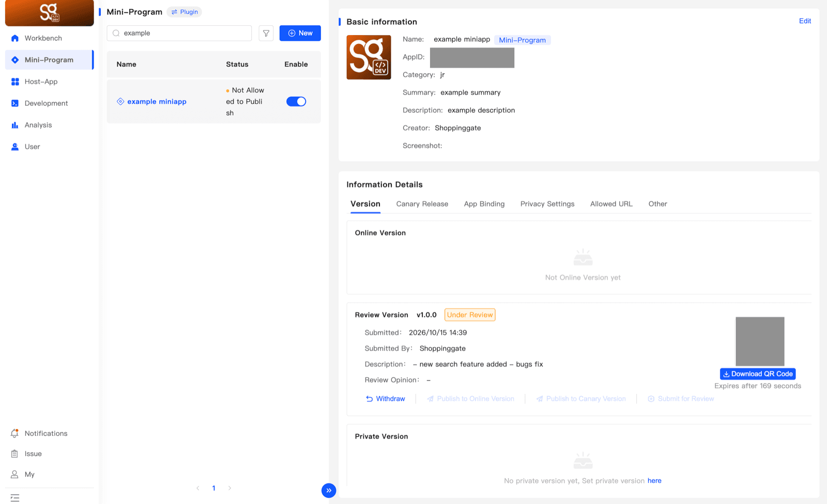Select the Version tab
Image resolution: width=827 pixels, height=504 pixels.
[x=365, y=204]
